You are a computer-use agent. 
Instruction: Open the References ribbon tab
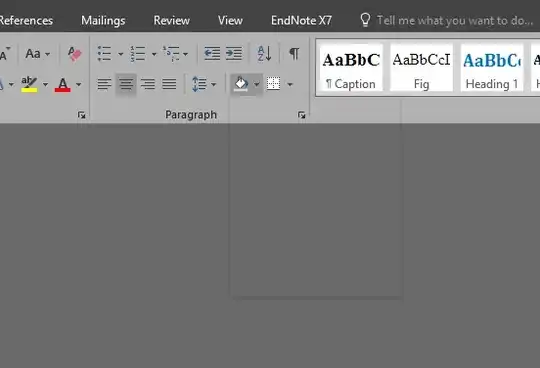[26, 21]
